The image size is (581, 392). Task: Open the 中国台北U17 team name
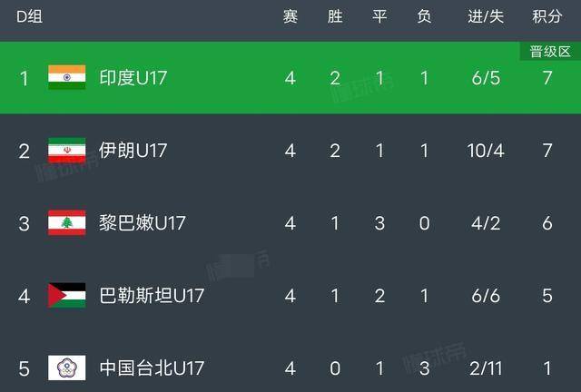coord(151,368)
